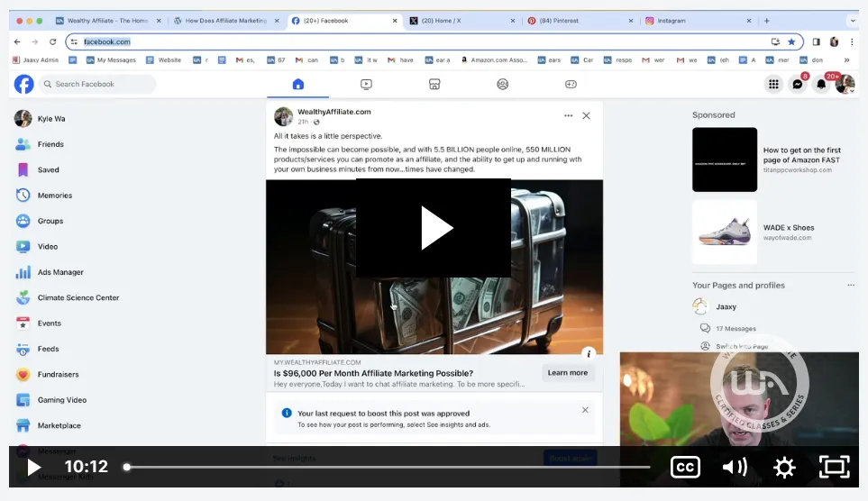Image resolution: width=868 pixels, height=501 pixels.
Task: Toggle the browser side panel icon
Action: pos(816,41)
